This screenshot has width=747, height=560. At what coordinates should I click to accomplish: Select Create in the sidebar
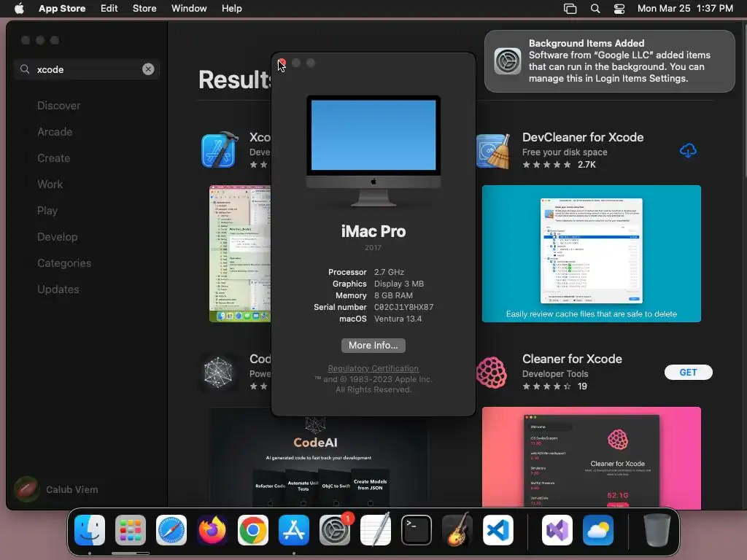[53, 158]
